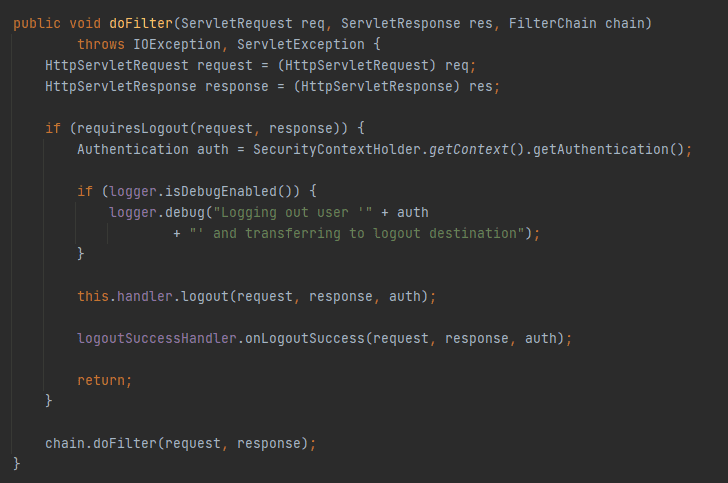Click the chain variable on the last statement
This screenshot has width=728, height=483.
[x=65, y=443]
